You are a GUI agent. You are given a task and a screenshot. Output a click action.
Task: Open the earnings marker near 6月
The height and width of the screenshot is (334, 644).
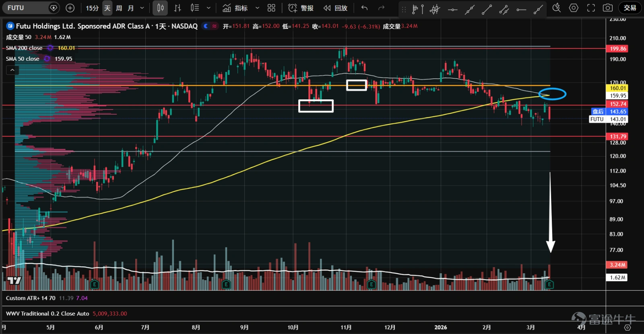pos(94,285)
